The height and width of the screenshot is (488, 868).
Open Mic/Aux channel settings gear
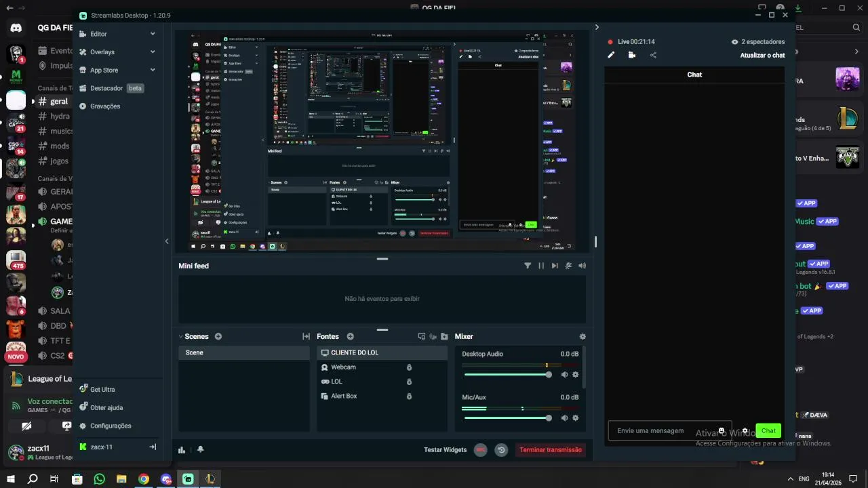[576, 418]
